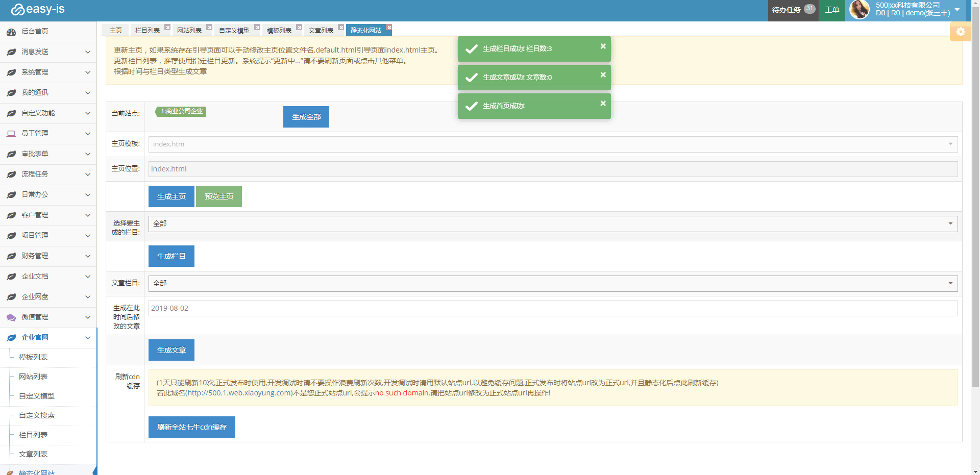The image size is (980, 475).
Task: Click the leaf icon beside 项目管理
Action: point(11,236)
